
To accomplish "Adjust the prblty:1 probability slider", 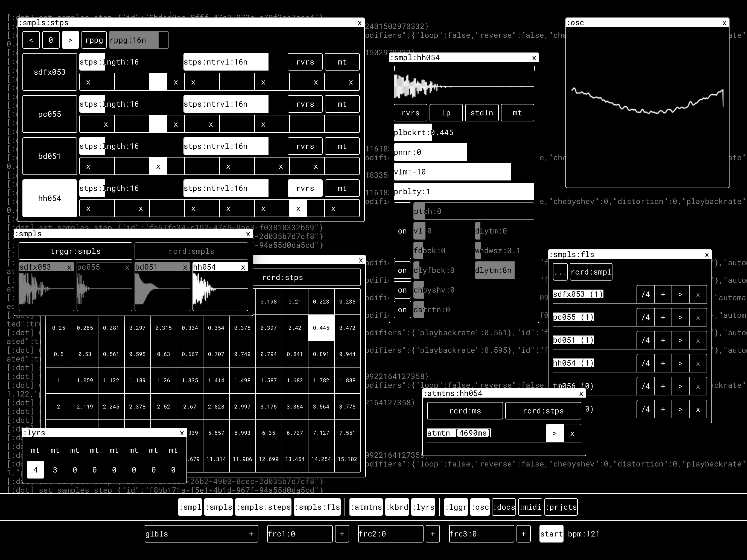I will tap(464, 191).
